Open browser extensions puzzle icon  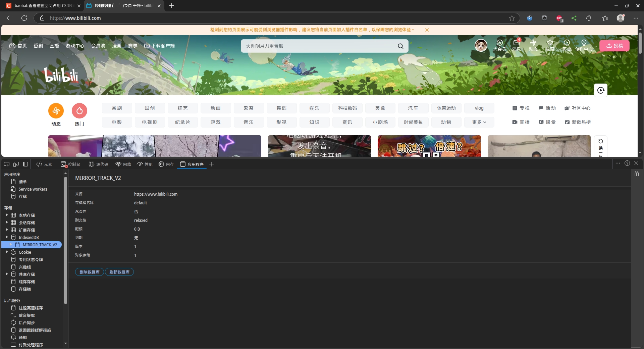[589, 18]
